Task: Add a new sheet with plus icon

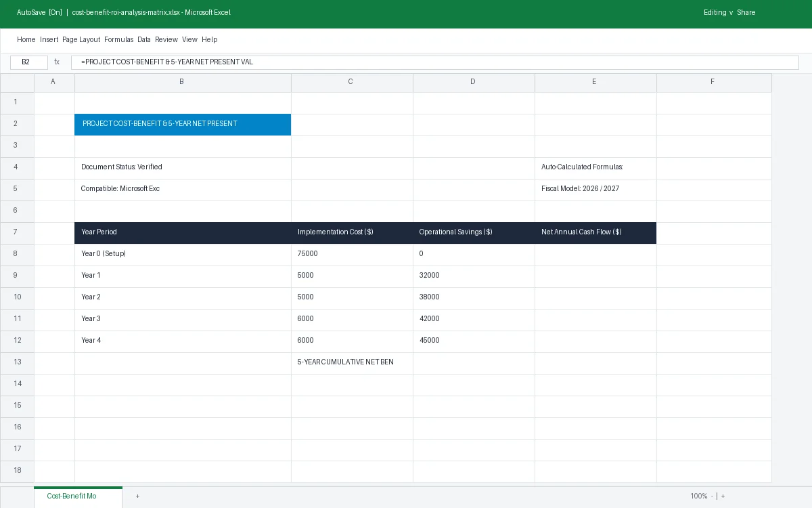Action: click(x=137, y=496)
